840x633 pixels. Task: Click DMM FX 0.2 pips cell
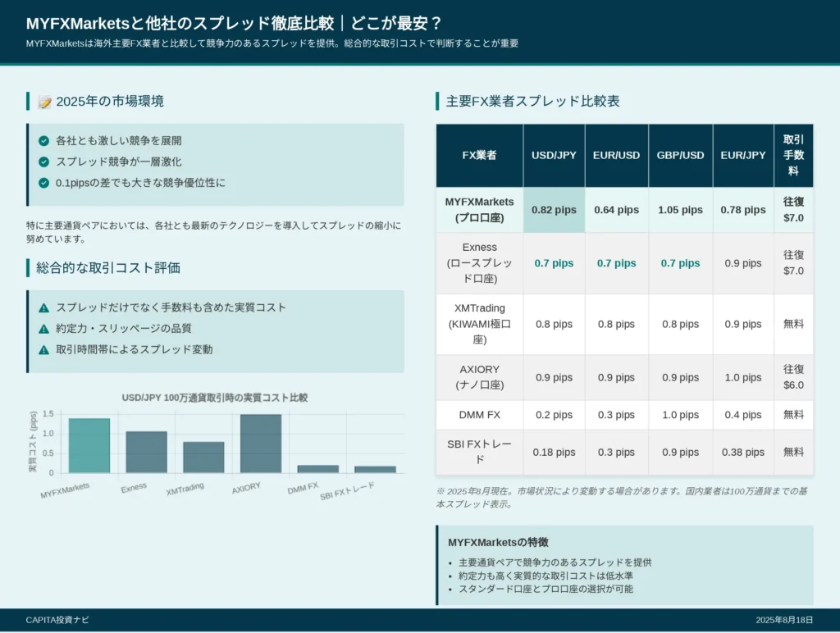pyautogui.click(x=554, y=415)
